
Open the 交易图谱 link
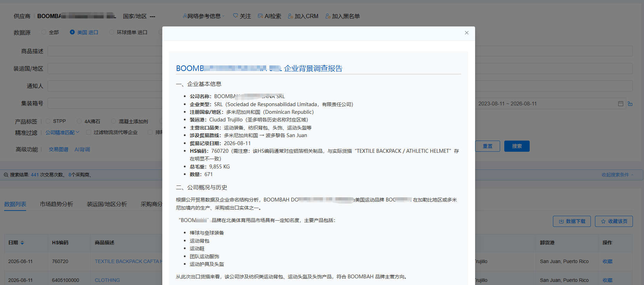pyautogui.click(x=58, y=149)
